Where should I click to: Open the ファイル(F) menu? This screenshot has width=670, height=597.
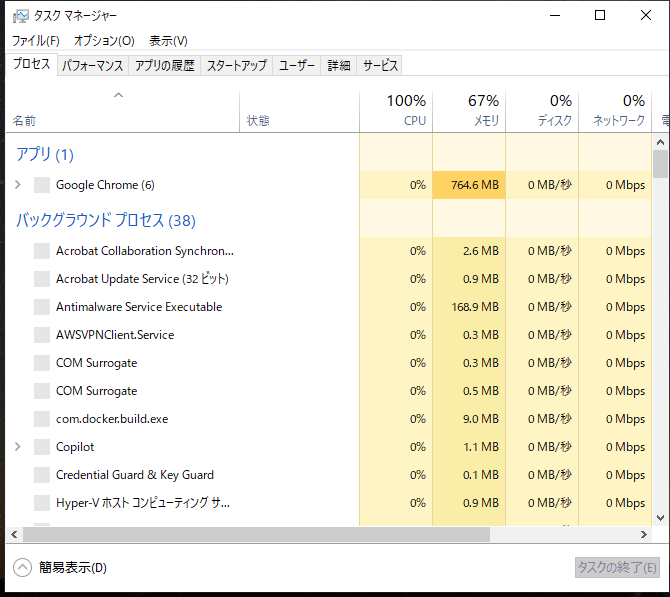pos(35,41)
